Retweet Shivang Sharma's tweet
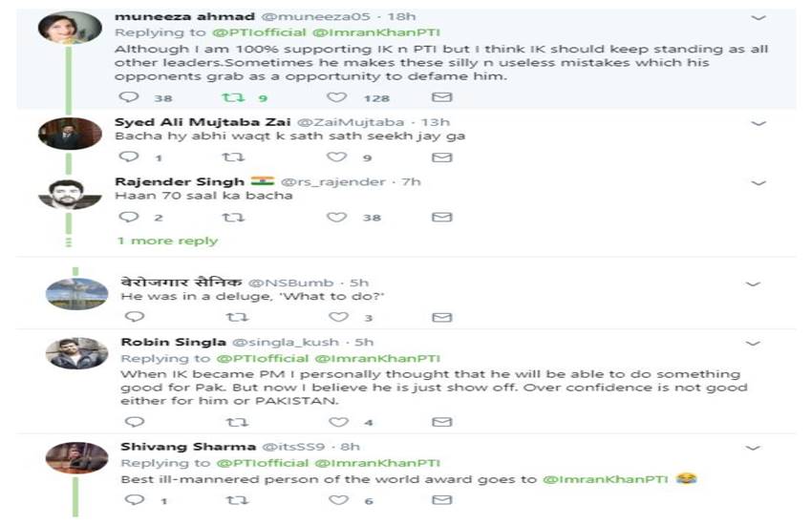 pyautogui.click(x=233, y=500)
